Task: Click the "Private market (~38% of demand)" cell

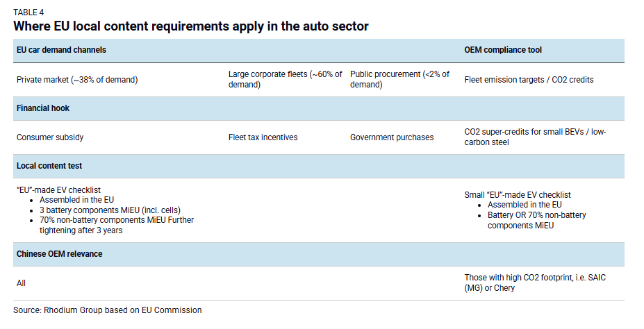Action: pyautogui.click(x=77, y=80)
